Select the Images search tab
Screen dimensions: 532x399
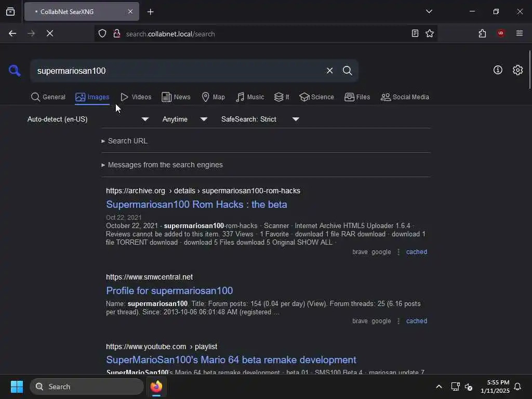tap(92, 97)
